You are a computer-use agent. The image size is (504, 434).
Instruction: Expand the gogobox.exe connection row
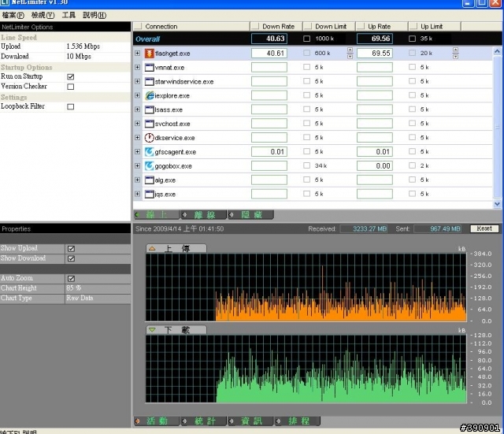pos(138,166)
